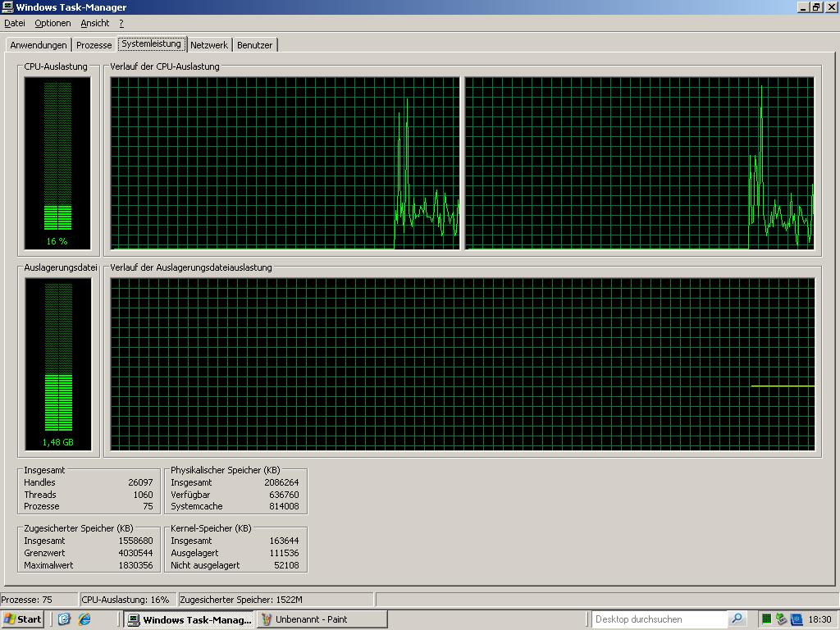Click the left CPU usage history graph
The image size is (840, 630).
285,163
